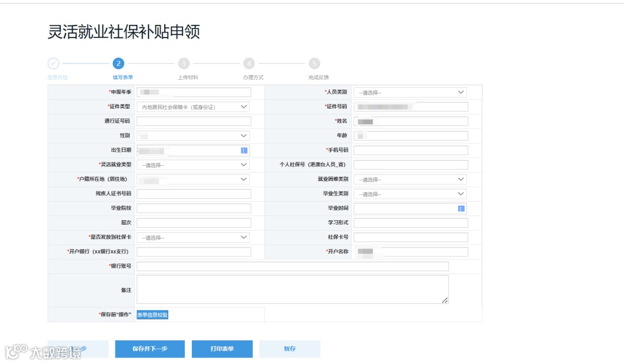Open the 灵活就业类型 dropdown
Image resolution: width=624 pixels, height=364 pixels.
[x=193, y=165]
